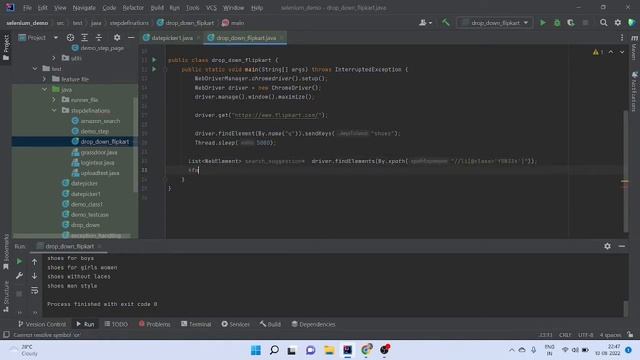Select drop_down_flipkart tab in Run panel
Image resolution: width=640 pixels, height=360 pixels.
pyautogui.click(x=69, y=247)
